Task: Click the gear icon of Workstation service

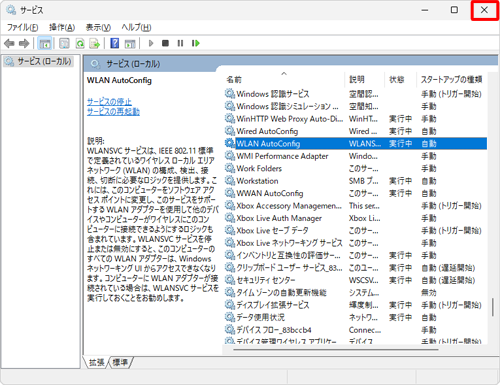Action: click(229, 180)
